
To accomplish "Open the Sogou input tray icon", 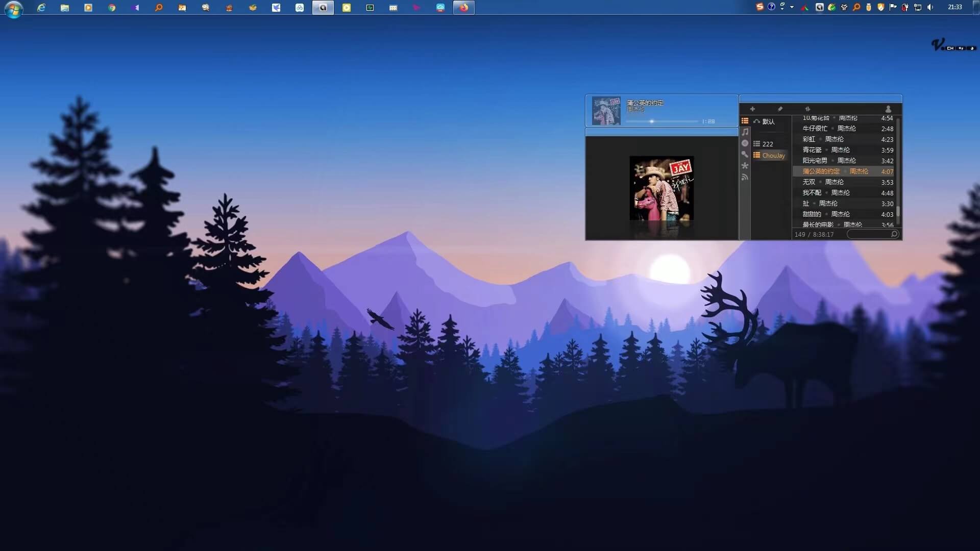I will click(759, 7).
